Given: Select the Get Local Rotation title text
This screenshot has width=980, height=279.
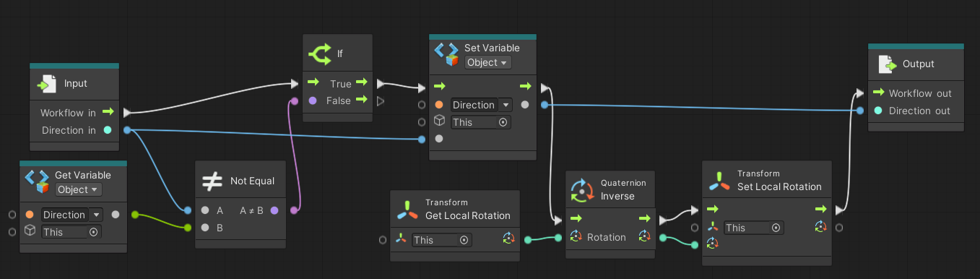Looking at the screenshot, I should pos(468,215).
